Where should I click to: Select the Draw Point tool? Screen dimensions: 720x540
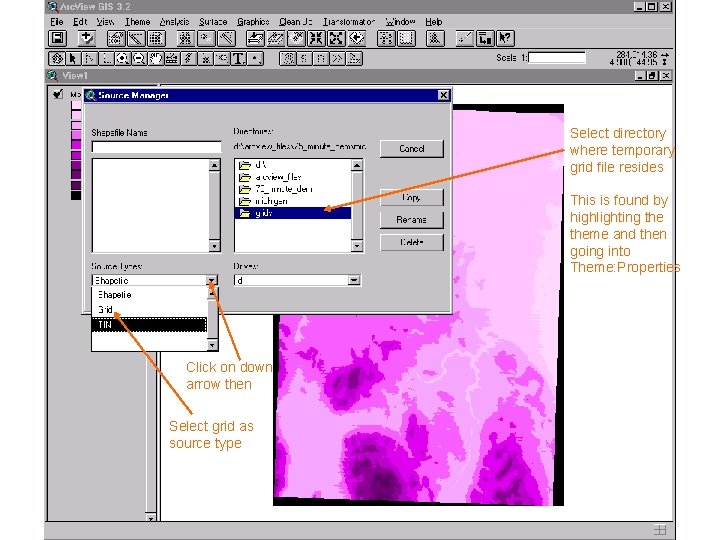point(255,58)
